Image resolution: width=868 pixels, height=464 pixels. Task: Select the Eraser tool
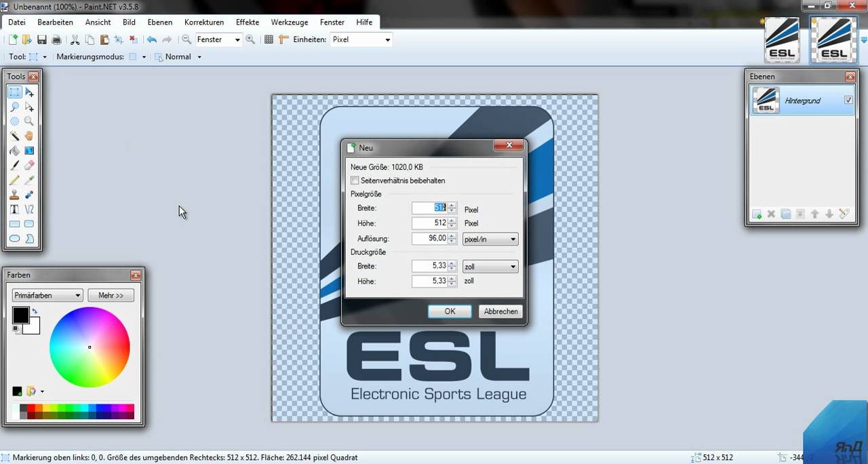(29, 165)
